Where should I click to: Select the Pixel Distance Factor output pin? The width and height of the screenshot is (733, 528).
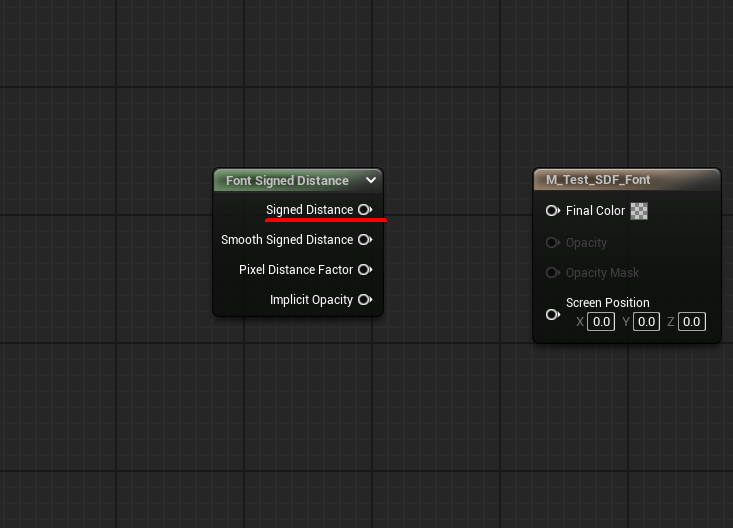pos(365,270)
